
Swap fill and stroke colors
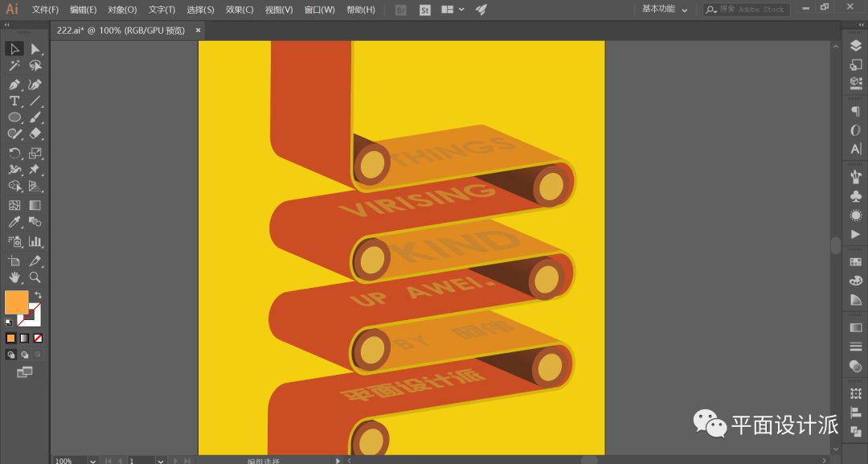tap(38, 296)
